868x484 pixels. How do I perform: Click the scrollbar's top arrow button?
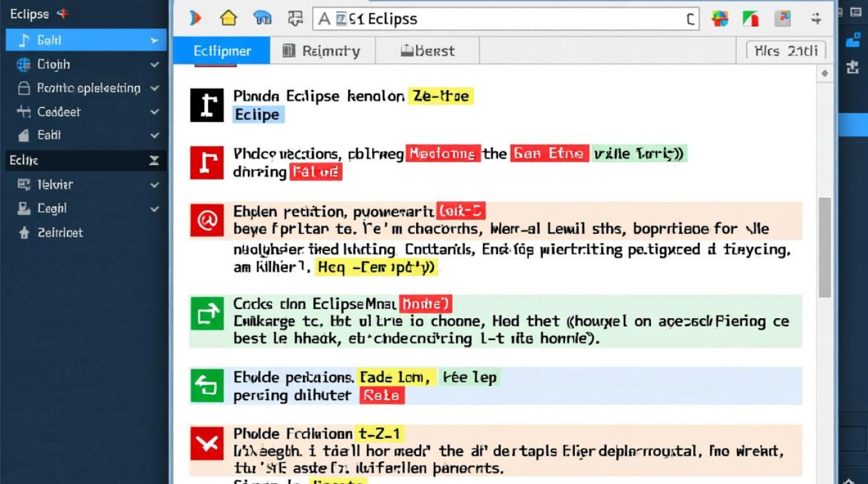point(824,74)
